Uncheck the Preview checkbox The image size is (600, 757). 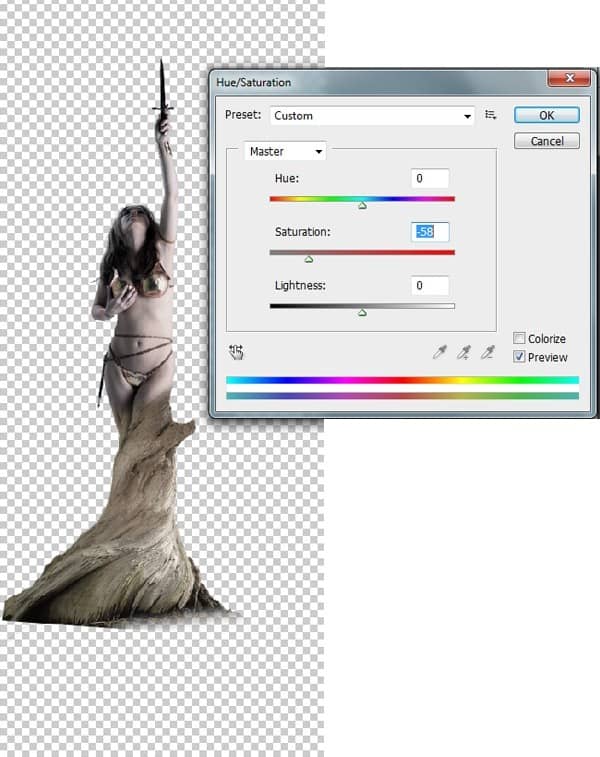click(519, 357)
